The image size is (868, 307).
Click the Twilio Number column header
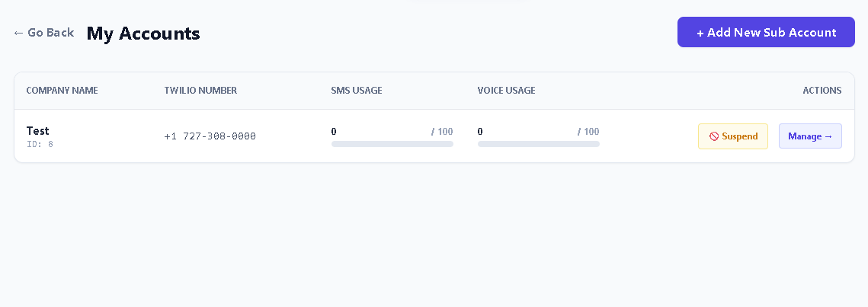(200, 90)
